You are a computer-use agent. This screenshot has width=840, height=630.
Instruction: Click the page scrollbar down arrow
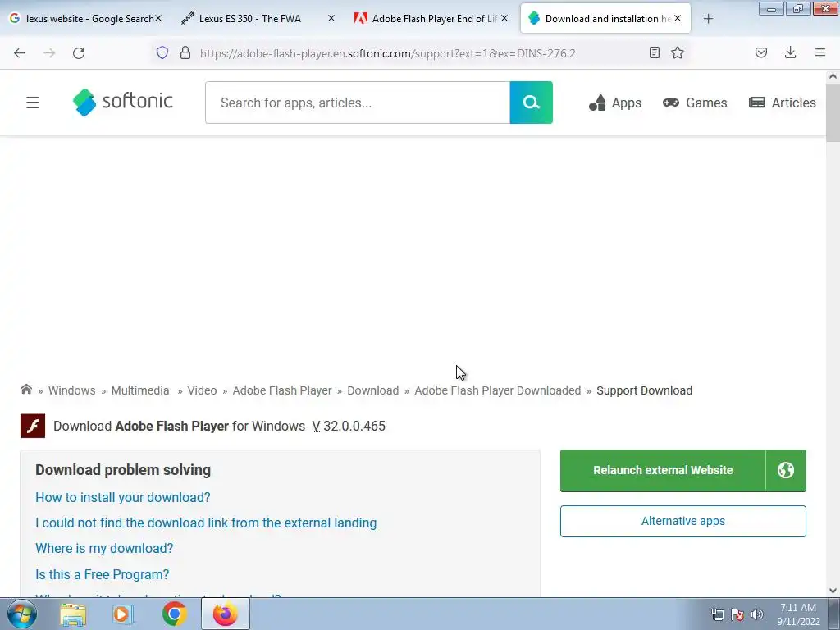[833, 591]
